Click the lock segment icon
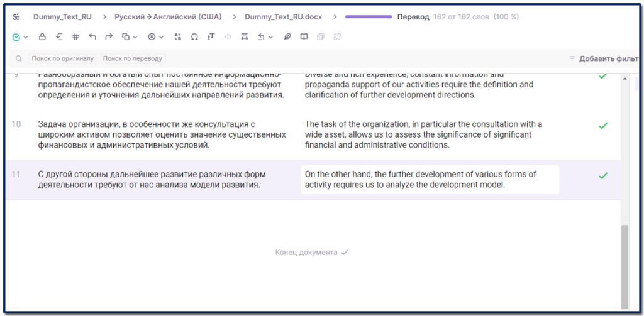 click(42, 37)
